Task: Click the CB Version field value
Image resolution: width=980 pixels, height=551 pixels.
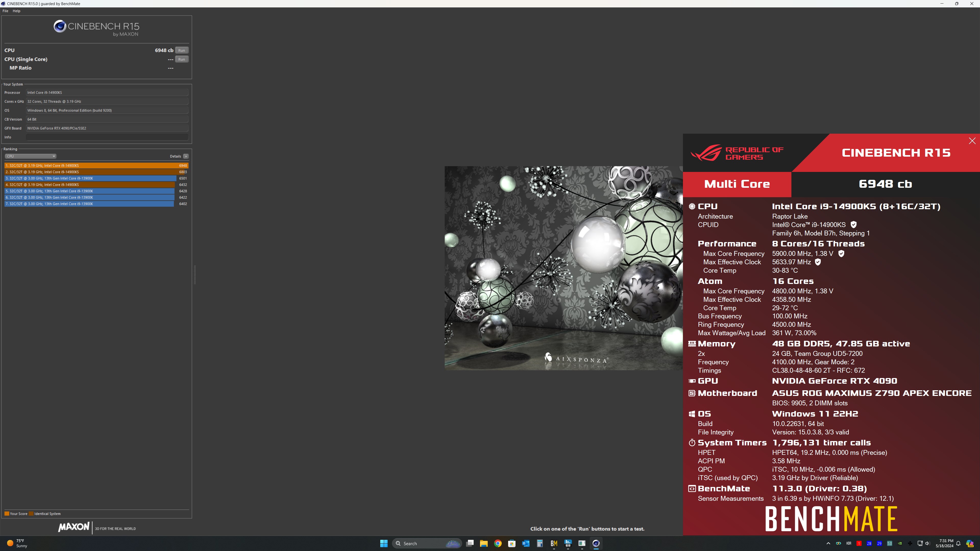Action: coord(107,119)
